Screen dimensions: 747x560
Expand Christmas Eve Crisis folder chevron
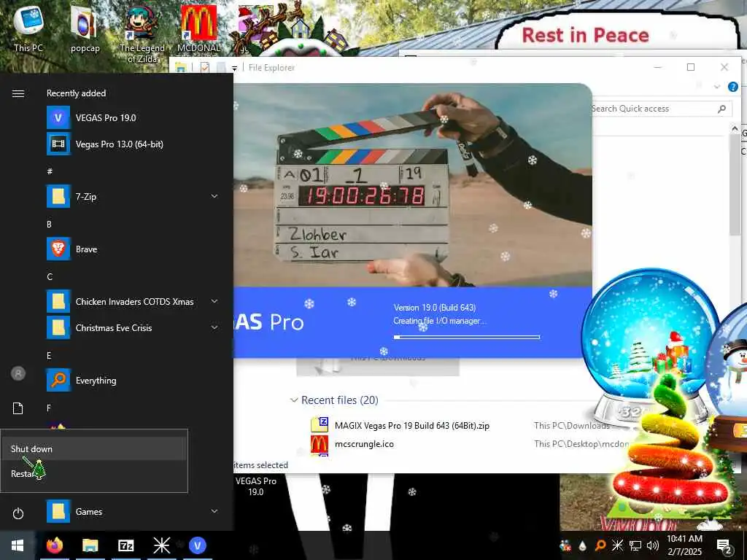click(x=214, y=327)
